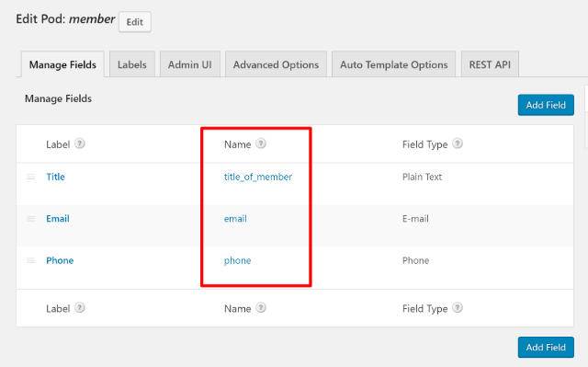588x367 pixels.
Task: Click the top Name column header text
Action: point(237,144)
